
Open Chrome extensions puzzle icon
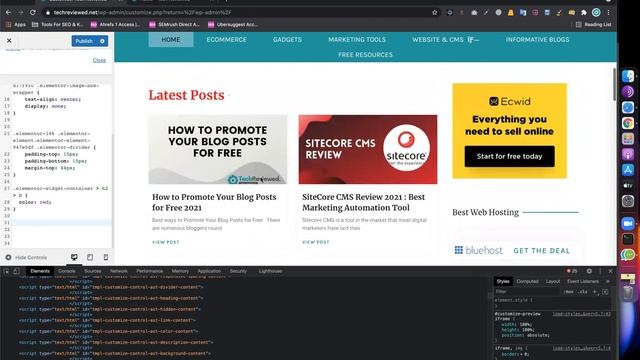[x=584, y=13]
